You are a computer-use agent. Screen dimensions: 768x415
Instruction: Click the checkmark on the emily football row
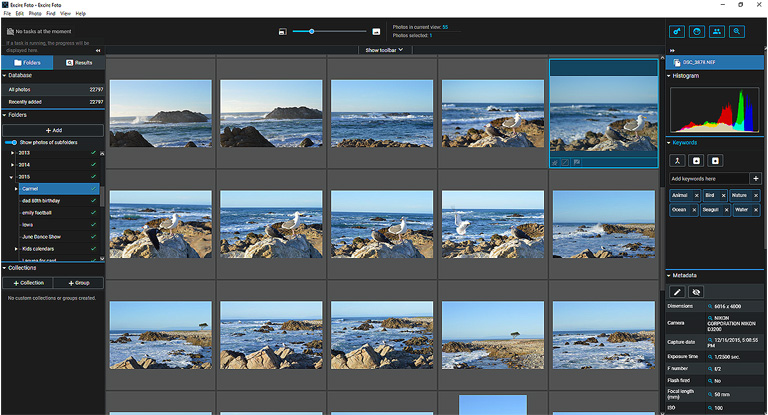(x=93, y=213)
